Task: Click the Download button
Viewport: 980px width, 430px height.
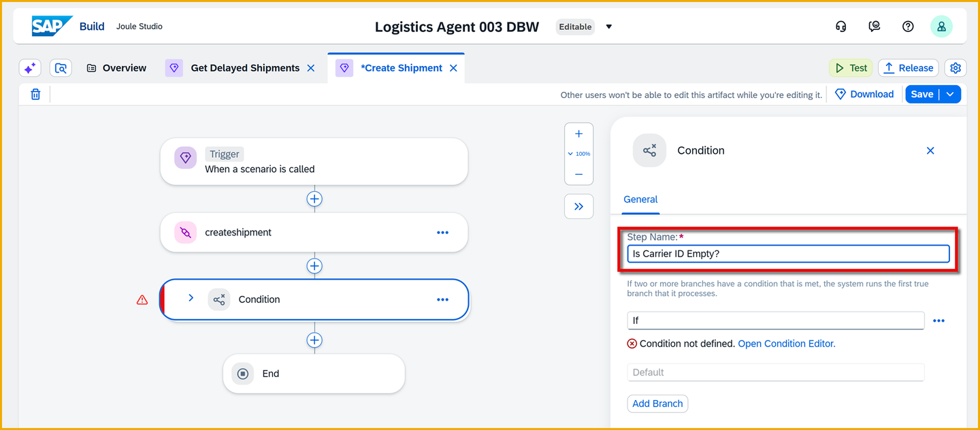Action: pyautogui.click(x=864, y=94)
